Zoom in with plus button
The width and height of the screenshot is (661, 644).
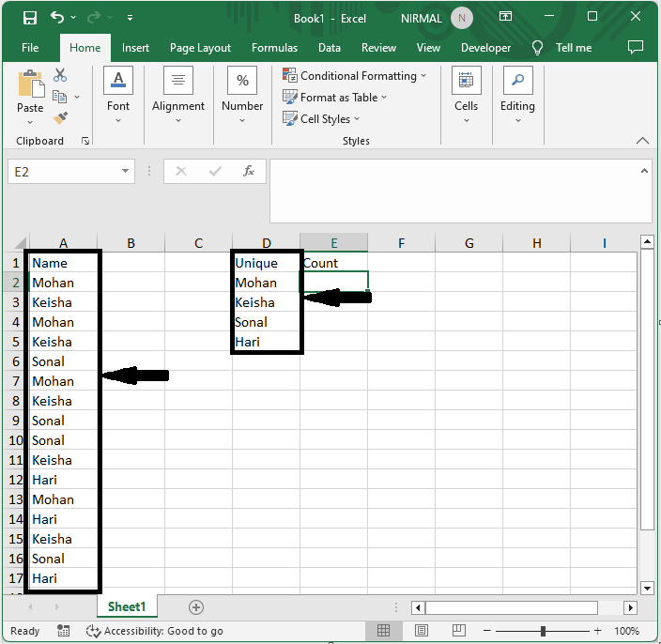point(597,631)
